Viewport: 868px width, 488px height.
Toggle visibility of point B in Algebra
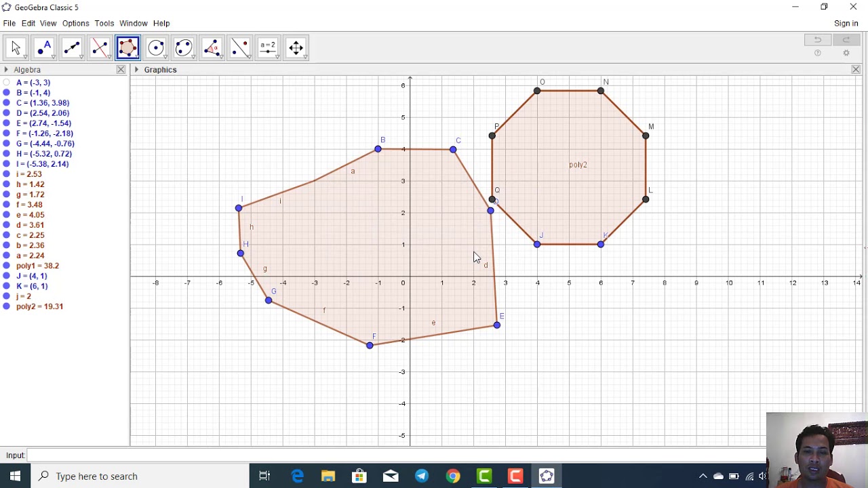[7, 93]
